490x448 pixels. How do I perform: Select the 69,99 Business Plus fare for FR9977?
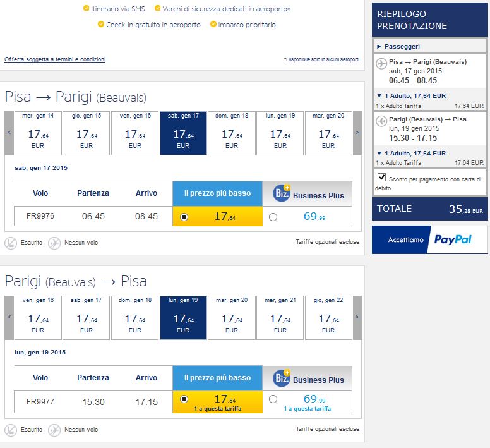(x=273, y=399)
